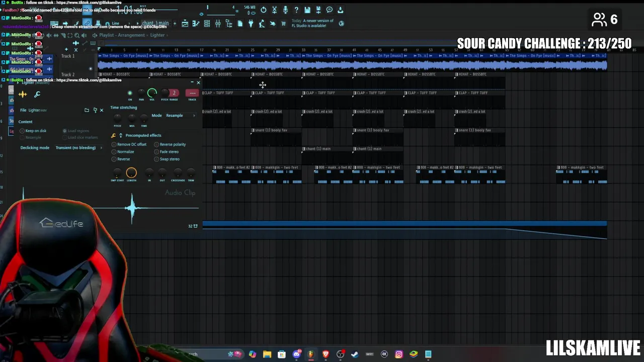Open Steam from the taskbar
The image size is (644, 362).
pos(355,354)
